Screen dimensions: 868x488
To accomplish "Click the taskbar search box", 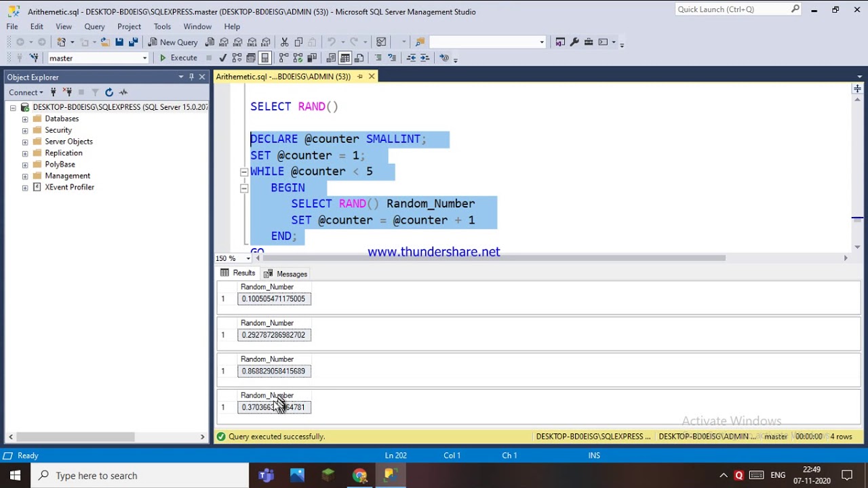I will pyautogui.click(x=140, y=476).
